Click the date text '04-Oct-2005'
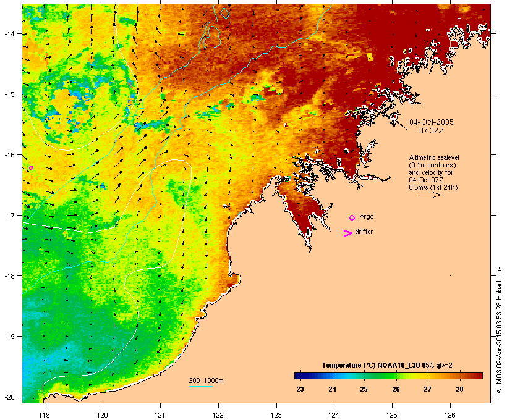The image size is (507, 420). (x=432, y=122)
